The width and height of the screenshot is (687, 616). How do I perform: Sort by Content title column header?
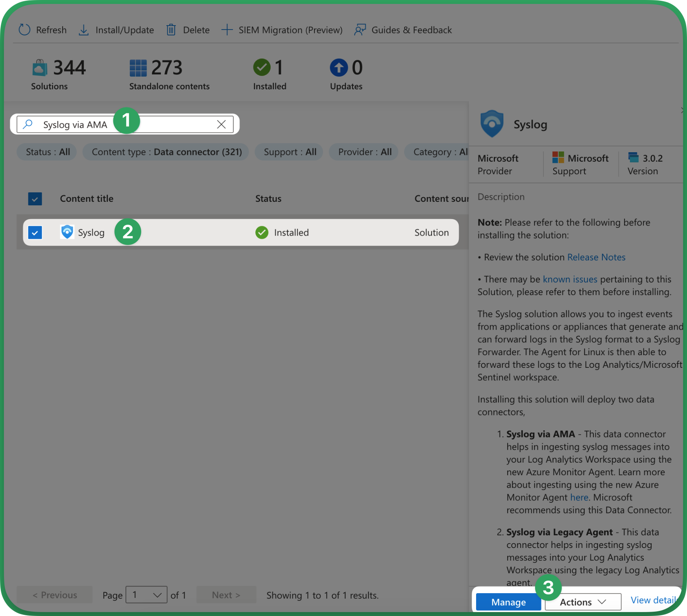(x=87, y=199)
